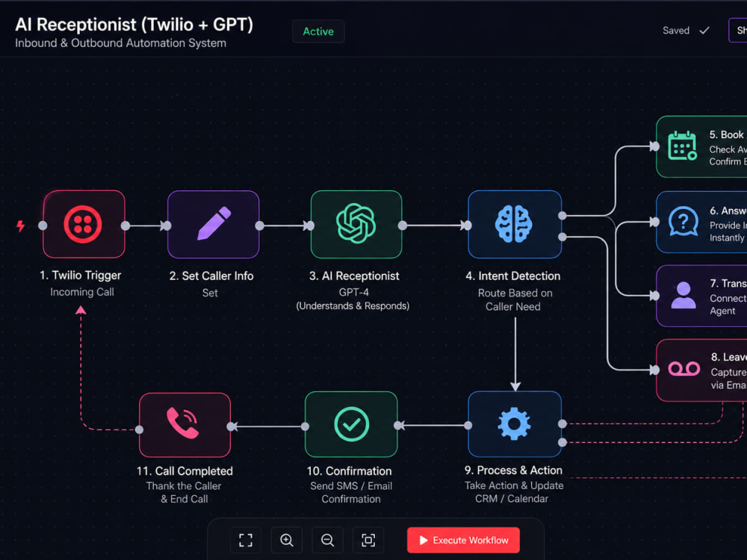
Task: Click the lightning trigger indicator icon
Action: [x=20, y=225]
